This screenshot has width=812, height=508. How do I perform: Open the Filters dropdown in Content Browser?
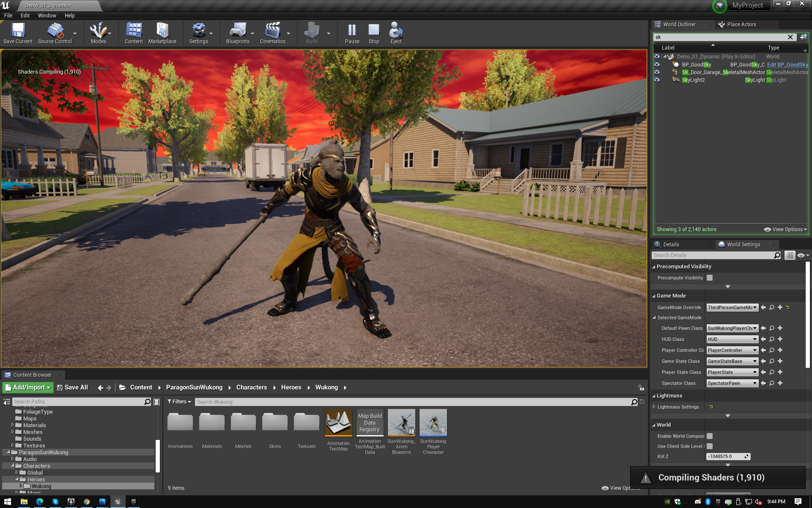179,402
